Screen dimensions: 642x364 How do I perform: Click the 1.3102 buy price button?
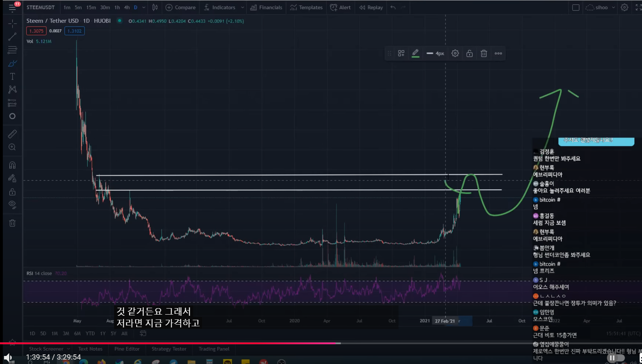tap(74, 31)
